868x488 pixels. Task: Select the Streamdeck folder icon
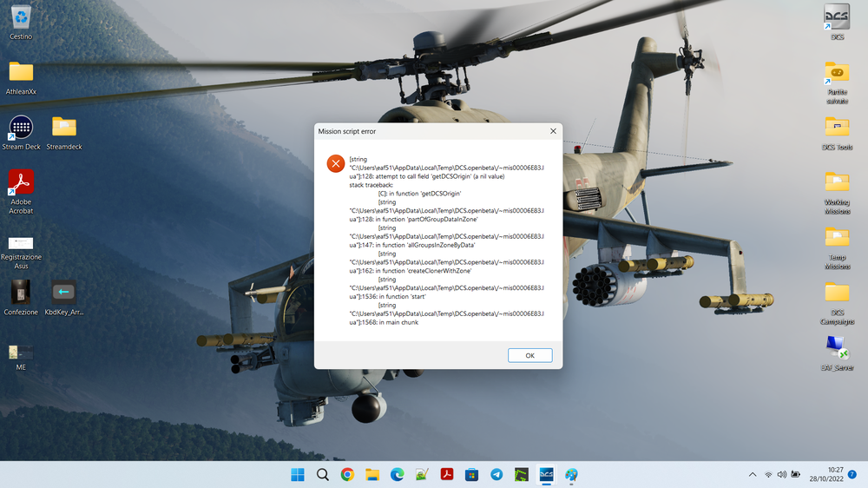64,133
